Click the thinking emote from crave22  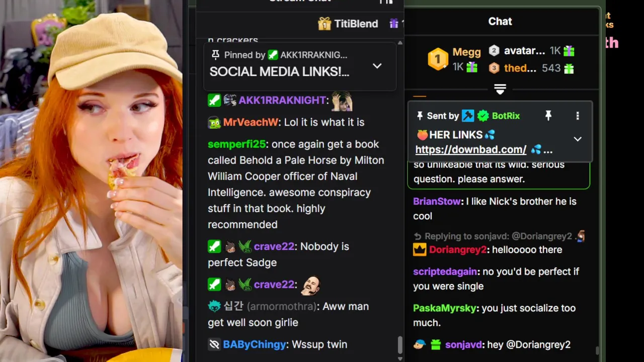pyautogui.click(x=310, y=285)
